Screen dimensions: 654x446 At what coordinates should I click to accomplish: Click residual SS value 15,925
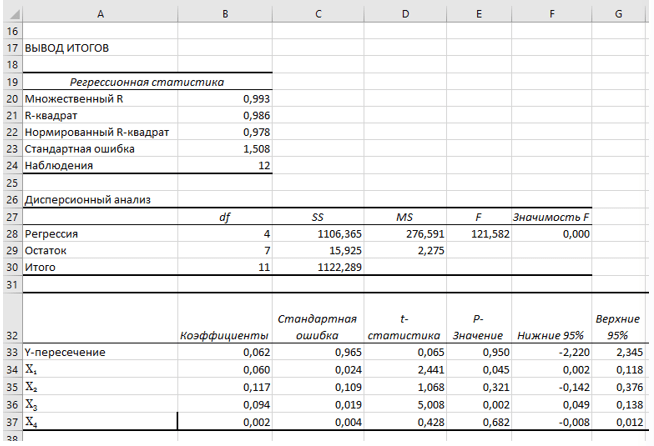318,250
